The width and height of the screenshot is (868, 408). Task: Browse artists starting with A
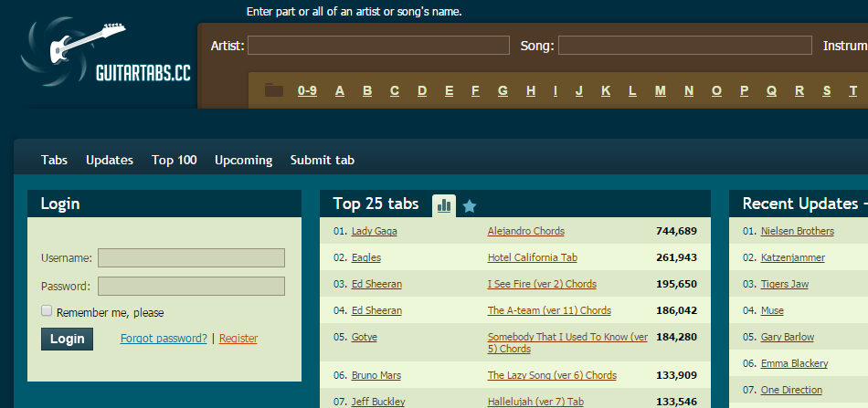point(340,90)
